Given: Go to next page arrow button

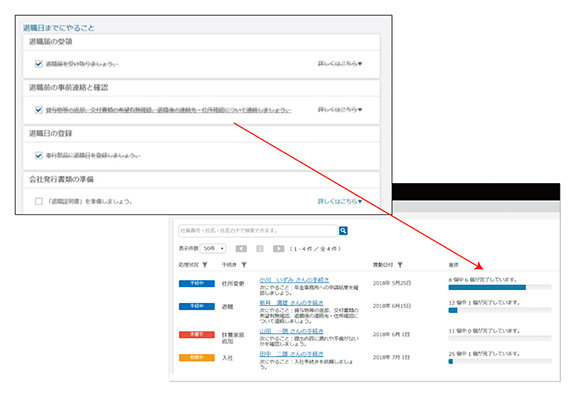Looking at the screenshot, I should (278, 249).
